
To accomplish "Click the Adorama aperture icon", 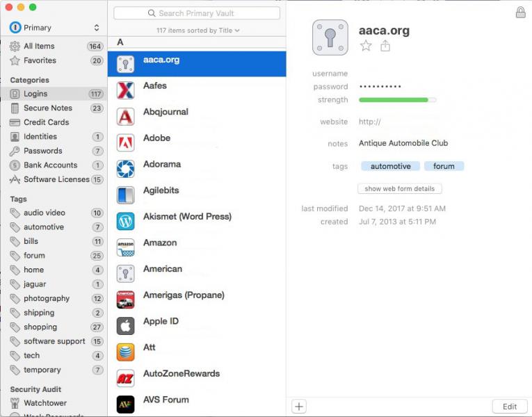I will click(126, 169).
